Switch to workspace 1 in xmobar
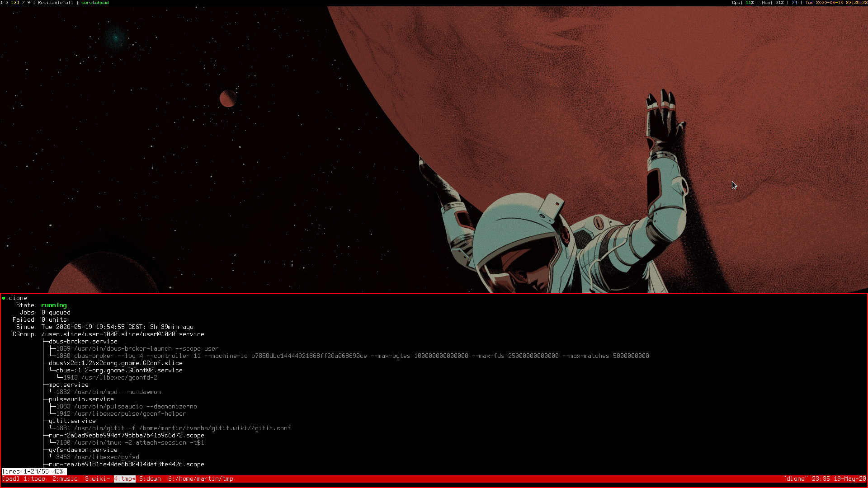This screenshot has width=868, height=488. click(2, 3)
